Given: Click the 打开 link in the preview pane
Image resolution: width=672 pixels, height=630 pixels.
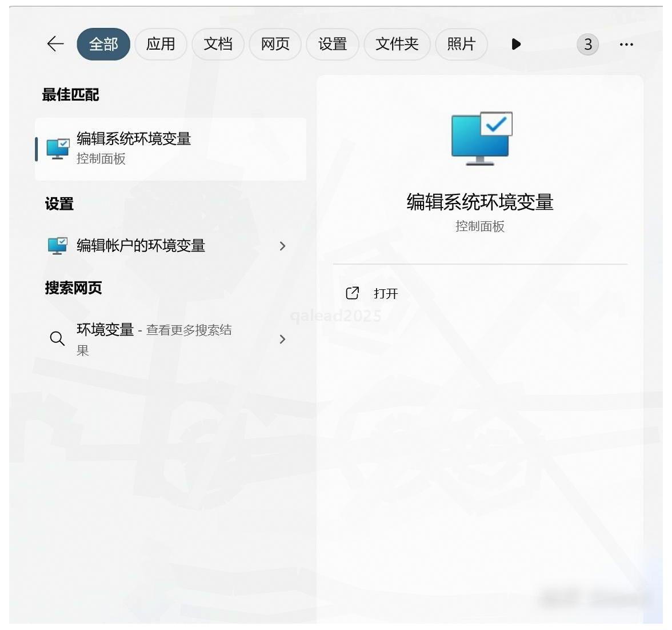Looking at the screenshot, I should point(386,293).
